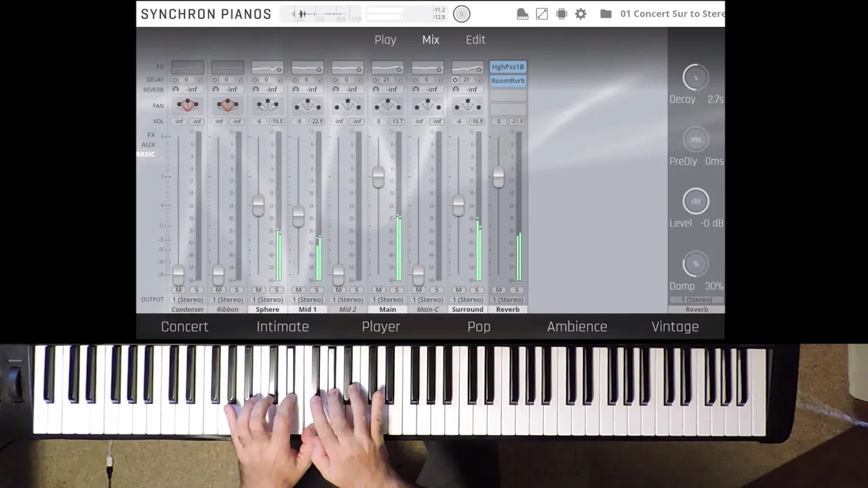Viewport: 868px width, 488px height.
Task: Solo the Surround channel
Action: (476, 290)
